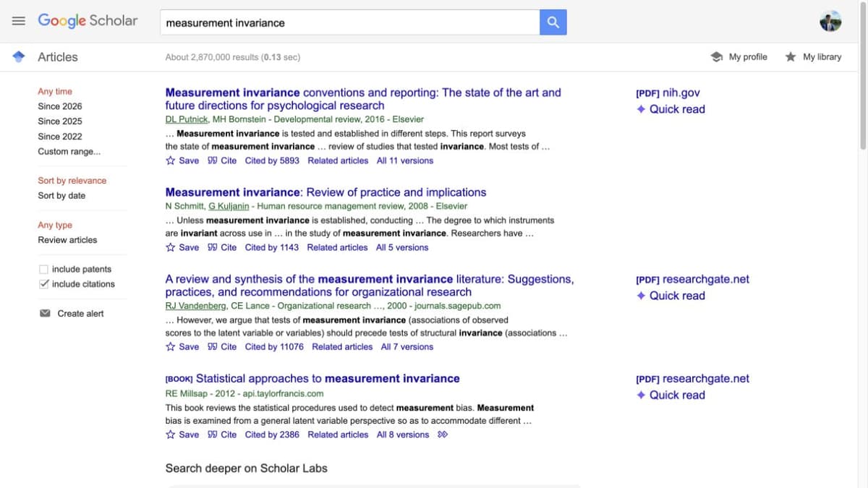The height and width of the screenshot is (488, 868).
Task: Open Quick read for Vandenberg article PDF
Action: click(x=671, y=296)
